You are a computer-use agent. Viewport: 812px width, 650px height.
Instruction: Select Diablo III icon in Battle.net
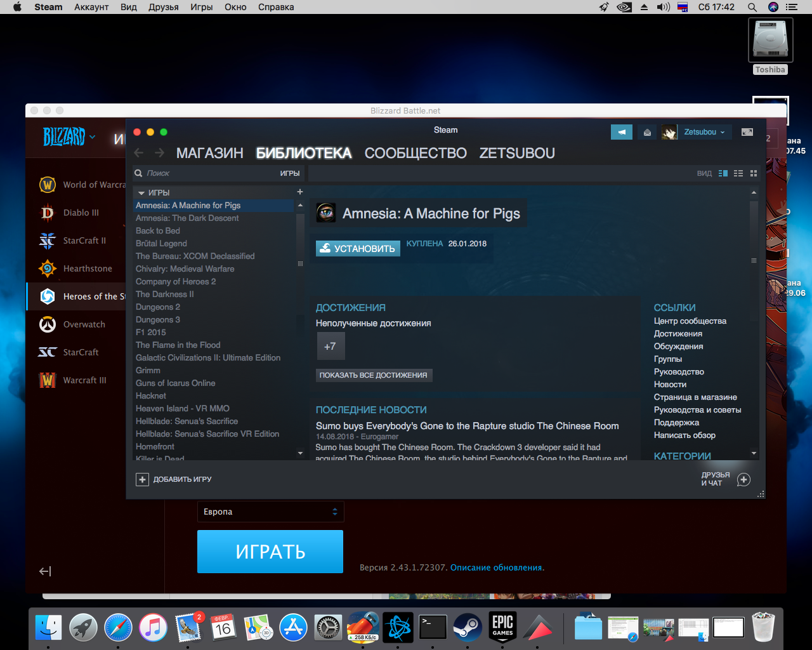click(x=48, y=213)
